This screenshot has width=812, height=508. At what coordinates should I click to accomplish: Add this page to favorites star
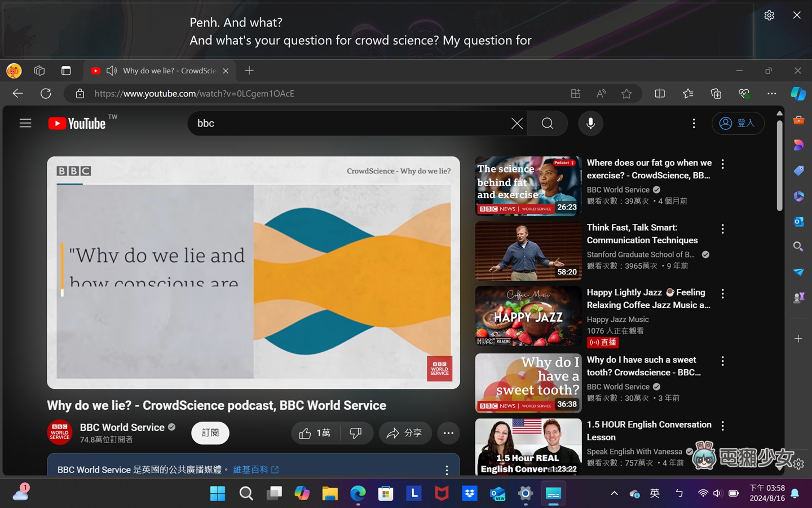coord(626,94)
